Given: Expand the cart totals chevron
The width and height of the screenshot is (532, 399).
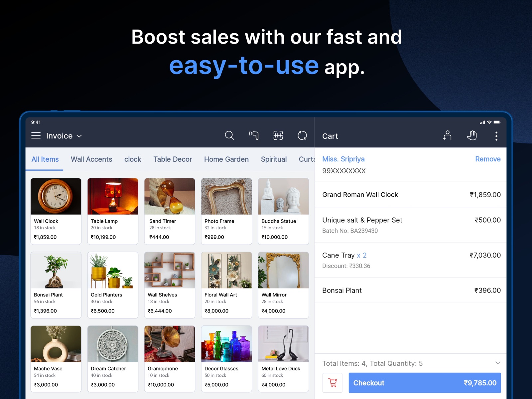Looking at the screenshot, I should tap(497, 363).
